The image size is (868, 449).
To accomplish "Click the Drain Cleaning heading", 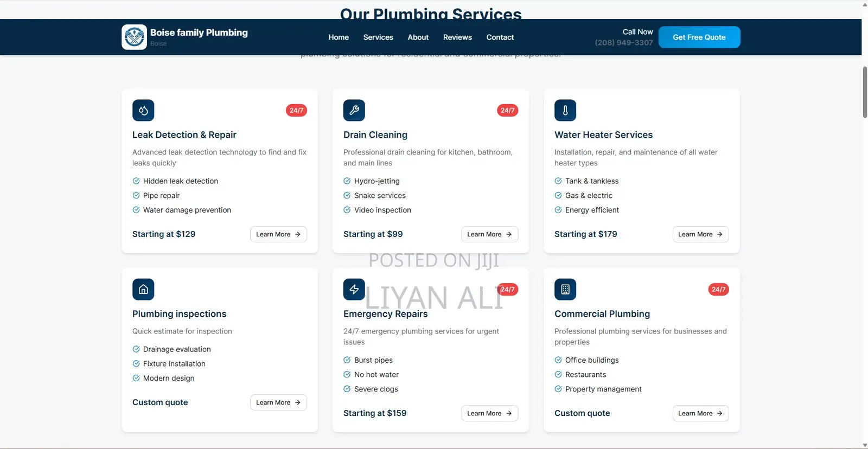I will 375,134.
